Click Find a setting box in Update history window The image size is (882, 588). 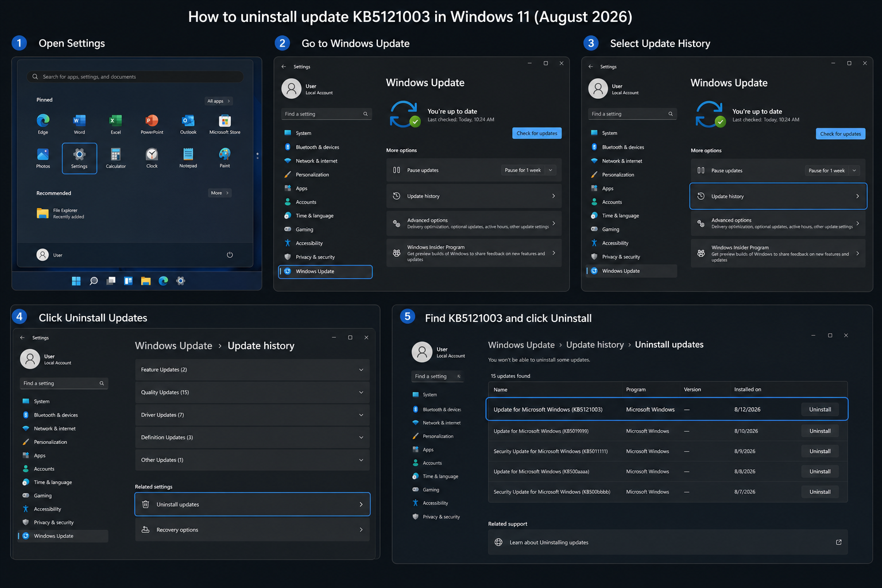(64, 383)
